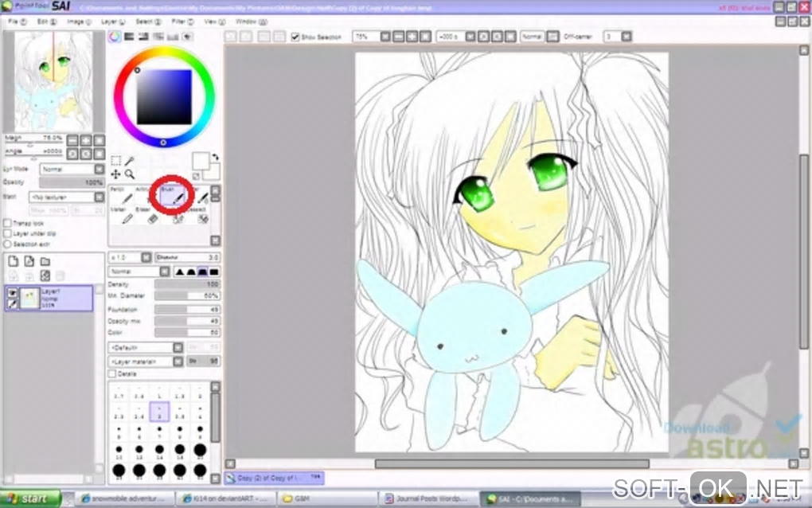This screenshot has width=812, height=508.
Task: Select the Marker tool
Action: (123, 217)
